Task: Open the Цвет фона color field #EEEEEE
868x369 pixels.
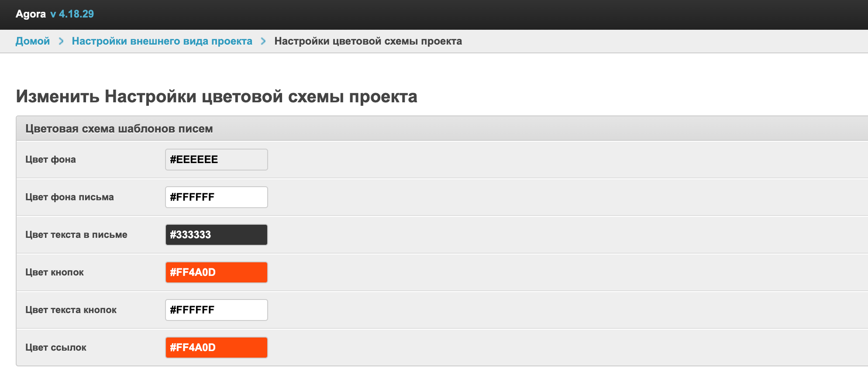Action: pyautogui.click(x=216, y=160)
